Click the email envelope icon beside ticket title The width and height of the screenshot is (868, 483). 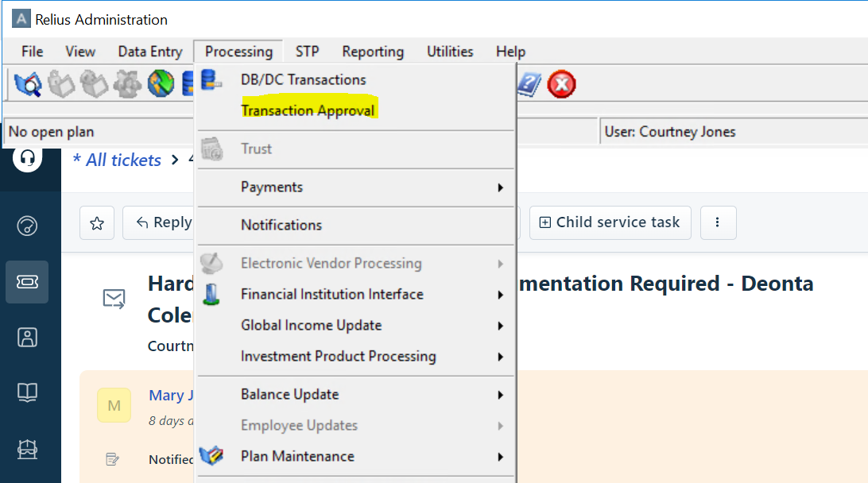[x=114, y=299]
